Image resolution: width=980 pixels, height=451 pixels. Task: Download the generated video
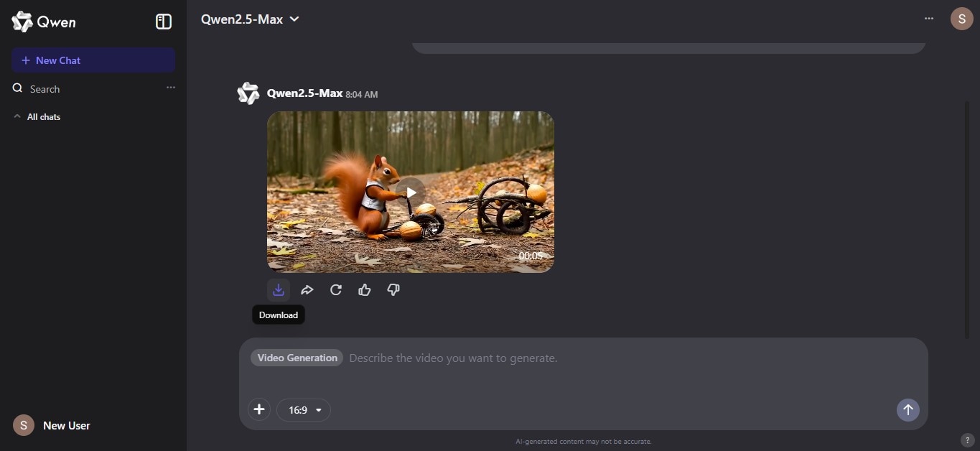[x=279, y=290]
